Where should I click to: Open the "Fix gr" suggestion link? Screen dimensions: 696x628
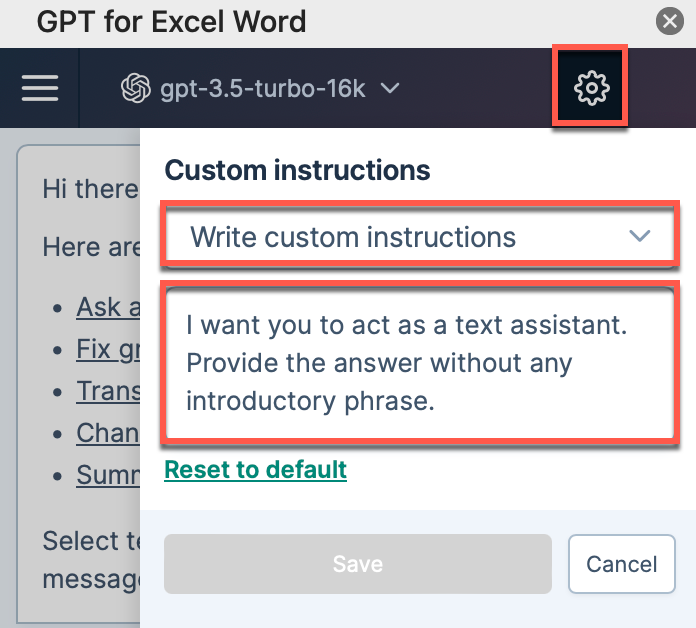(x=108, y=349)
